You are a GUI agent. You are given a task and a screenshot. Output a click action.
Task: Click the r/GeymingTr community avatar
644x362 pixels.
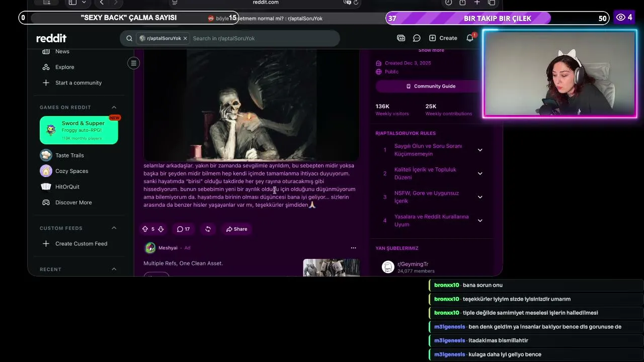388,267
